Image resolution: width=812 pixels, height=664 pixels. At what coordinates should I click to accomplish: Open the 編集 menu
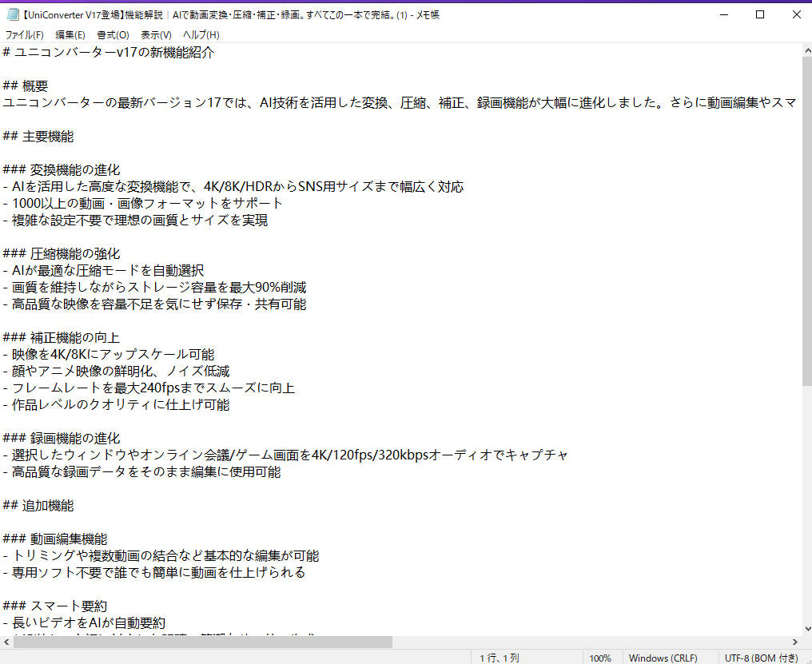coord(70,34)
